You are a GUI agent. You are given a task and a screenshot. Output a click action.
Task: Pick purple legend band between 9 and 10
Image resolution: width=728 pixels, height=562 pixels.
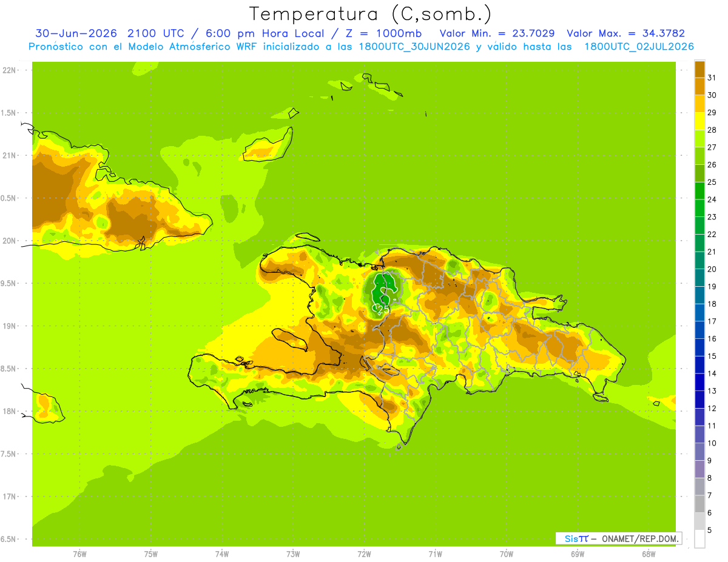click(x=699, y=452)
